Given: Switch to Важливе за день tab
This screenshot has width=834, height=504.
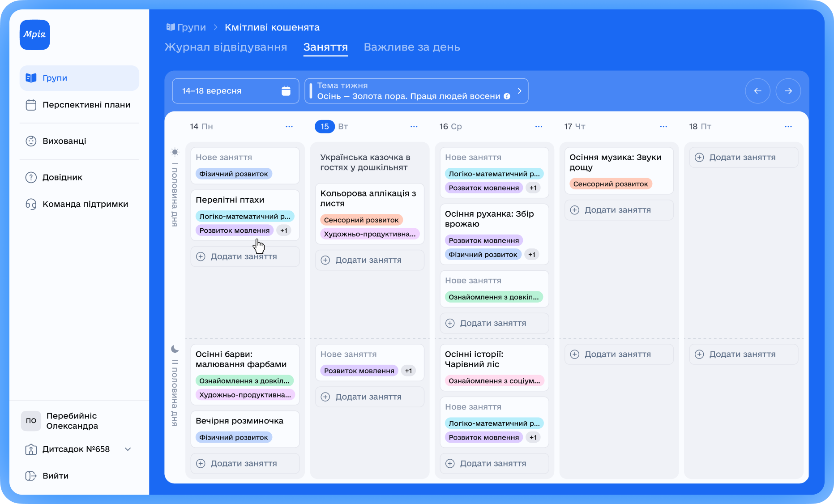Looking at the screenshot, I should click(x=411, y=47).
